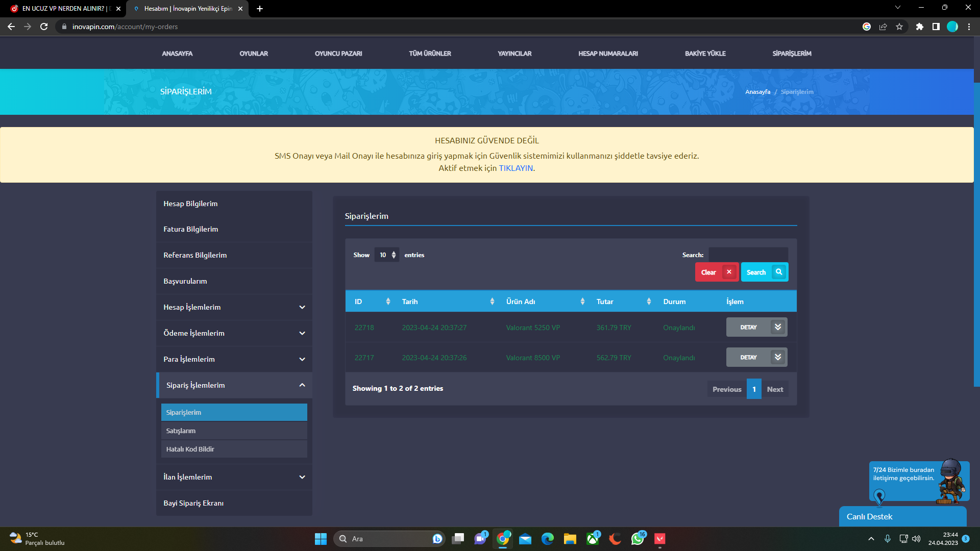The image size is (980, 551).
Task: Click the Chrome extensions puzzle icon
Action: click(919, 27)
